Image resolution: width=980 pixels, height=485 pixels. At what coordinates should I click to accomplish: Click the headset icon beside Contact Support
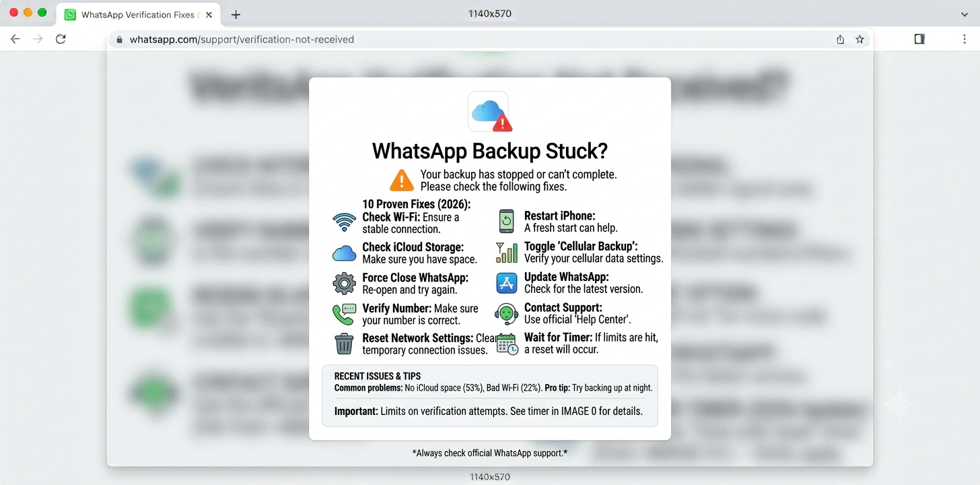click(506, 313)
